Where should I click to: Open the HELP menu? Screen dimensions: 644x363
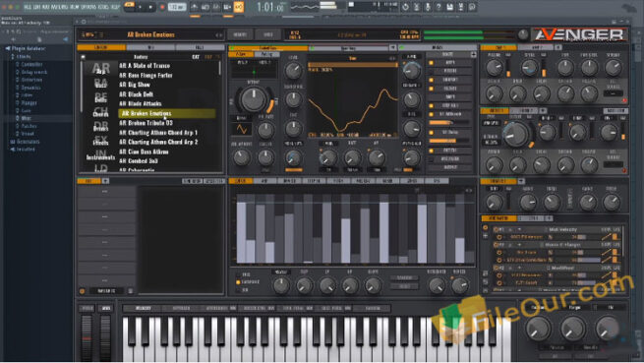coord(115,7)
